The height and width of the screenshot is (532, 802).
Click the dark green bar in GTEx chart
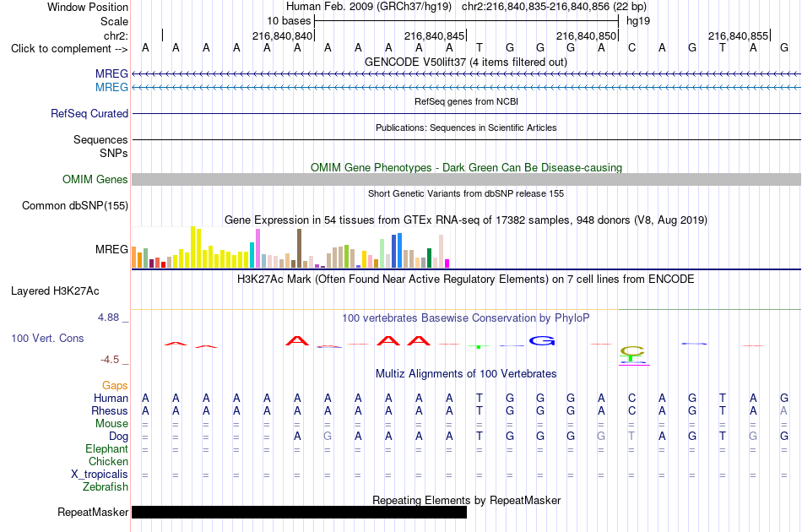click(x=429, y=258)
